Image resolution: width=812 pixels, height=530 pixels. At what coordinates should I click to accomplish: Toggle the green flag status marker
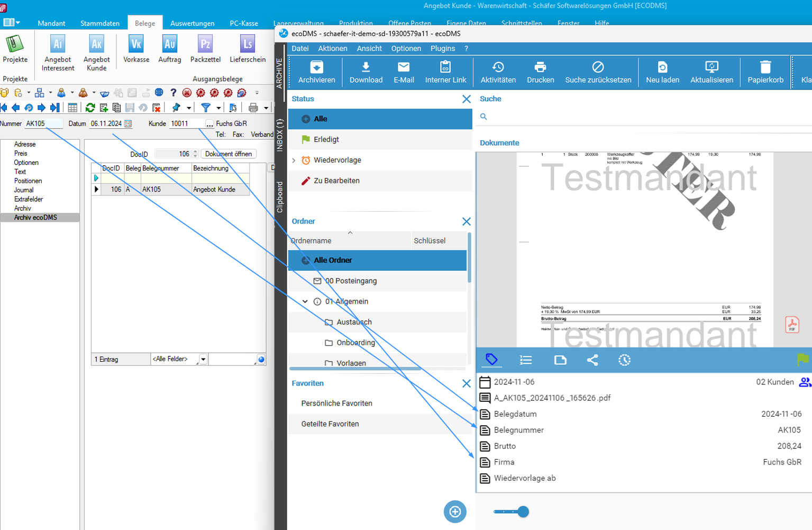pos(802,360)
